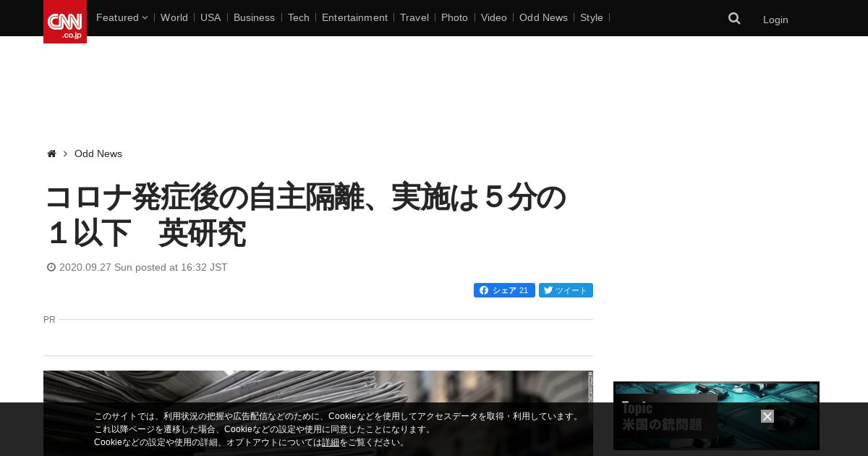
Task: Click the article's main photo
Action: click(x=318, y=413)
